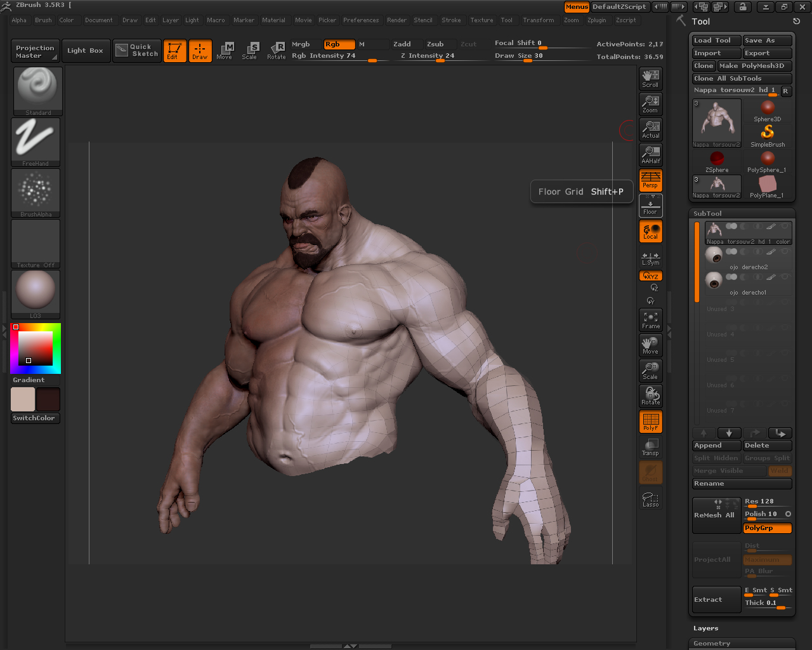The image size is (812, 650).
Task: Open the Document menu
Action: tap(99, 20)
